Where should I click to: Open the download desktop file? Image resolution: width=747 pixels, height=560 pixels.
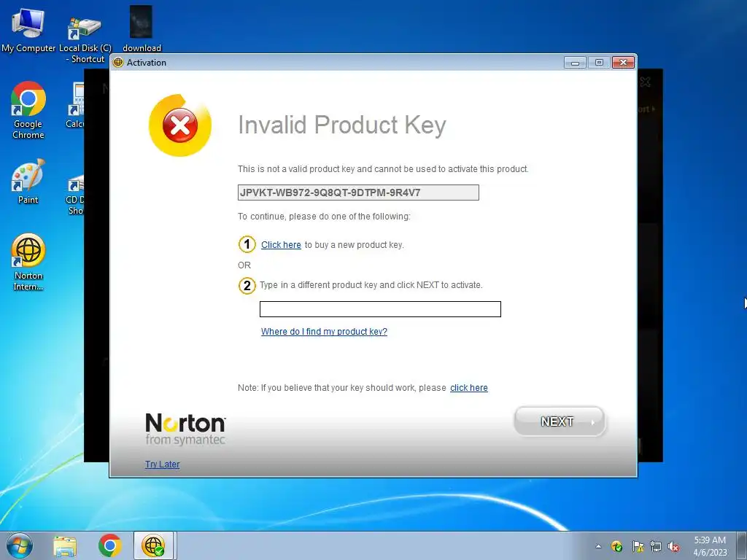click(142, 28)
